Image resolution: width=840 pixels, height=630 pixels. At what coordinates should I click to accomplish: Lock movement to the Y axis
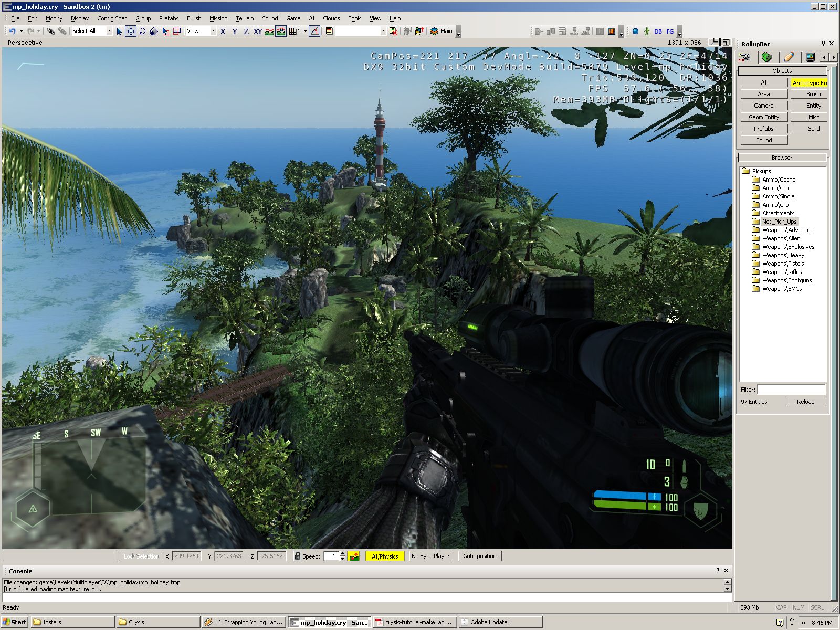pos(235,31)
